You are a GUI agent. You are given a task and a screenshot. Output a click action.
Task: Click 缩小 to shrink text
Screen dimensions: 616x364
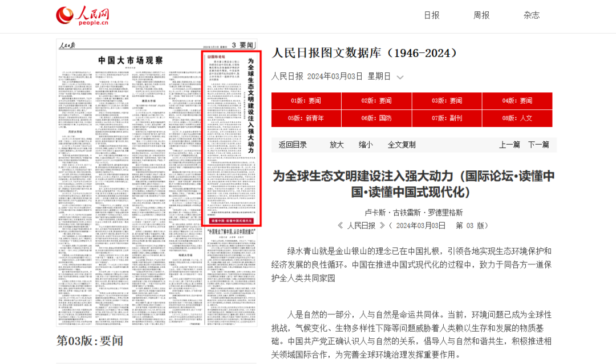366,145
